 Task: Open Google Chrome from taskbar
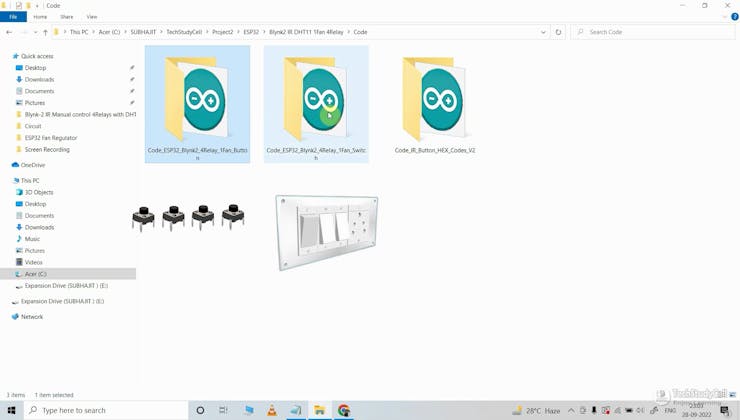coord(344,410)
